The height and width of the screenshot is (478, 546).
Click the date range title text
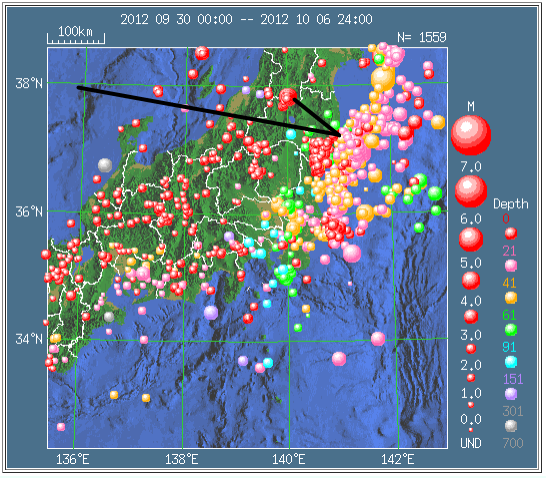pos(247,19)
